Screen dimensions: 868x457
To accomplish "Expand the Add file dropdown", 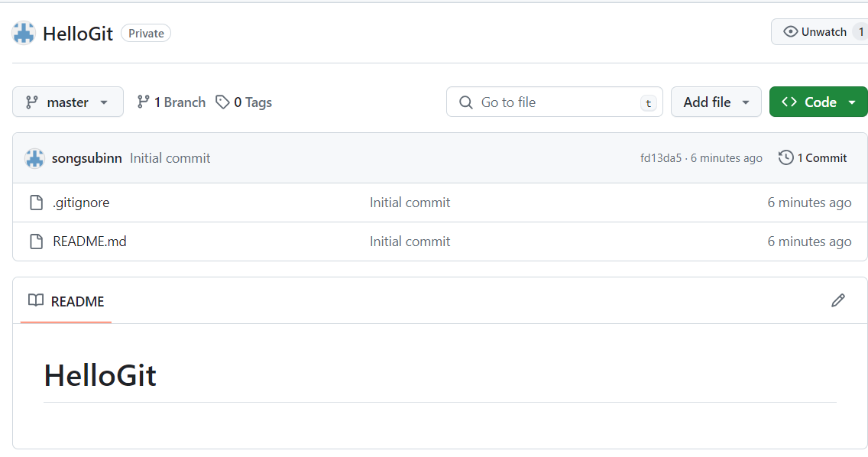I will coord(716,102).
